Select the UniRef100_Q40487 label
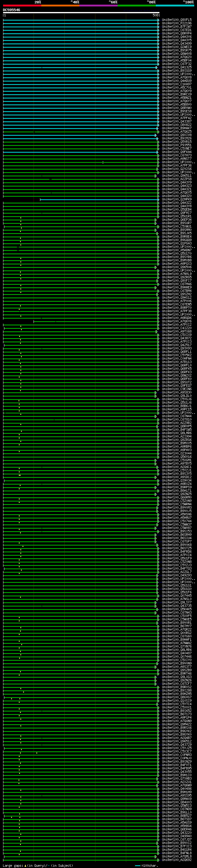Image resolution: width=197 pixels, height=868 pixels. [x=177, y=653]
